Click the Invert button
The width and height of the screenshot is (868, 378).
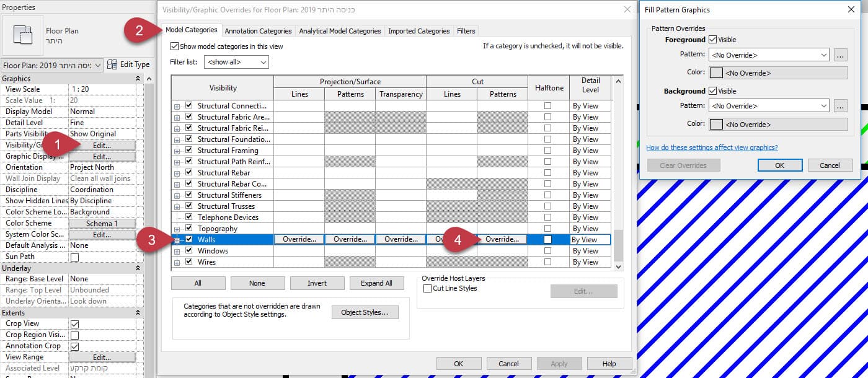317,283
